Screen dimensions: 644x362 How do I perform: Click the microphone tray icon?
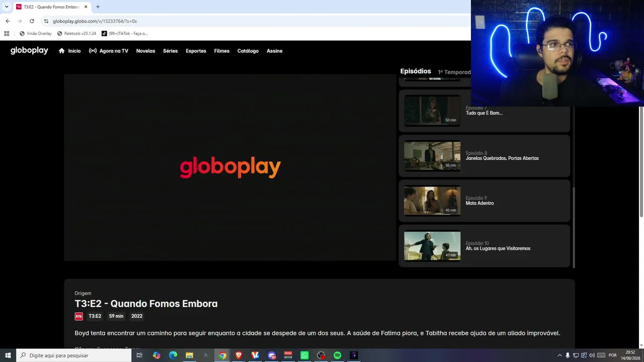(568, 355)
